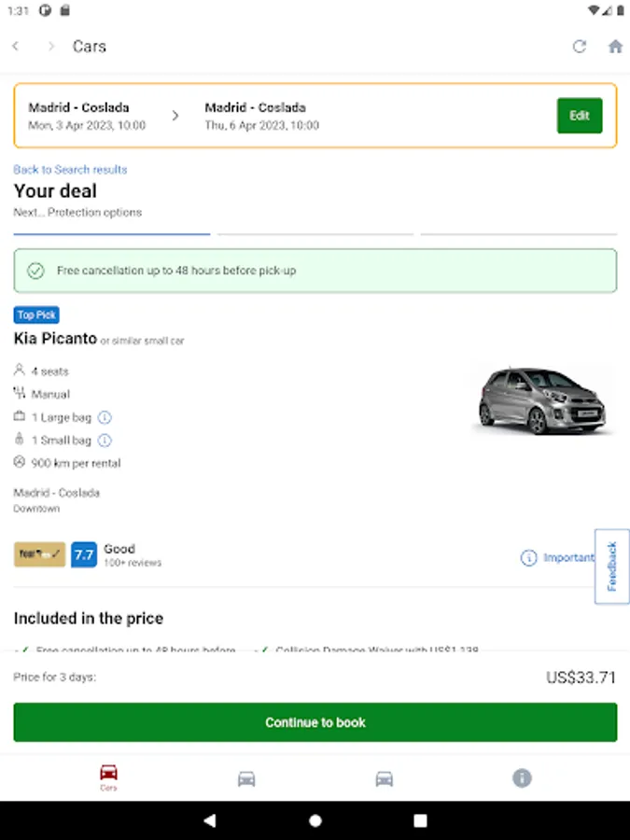Screen dimensions: 630x840
Task: Reload the page with refresh icon
Action: click(x=580, y=47)
